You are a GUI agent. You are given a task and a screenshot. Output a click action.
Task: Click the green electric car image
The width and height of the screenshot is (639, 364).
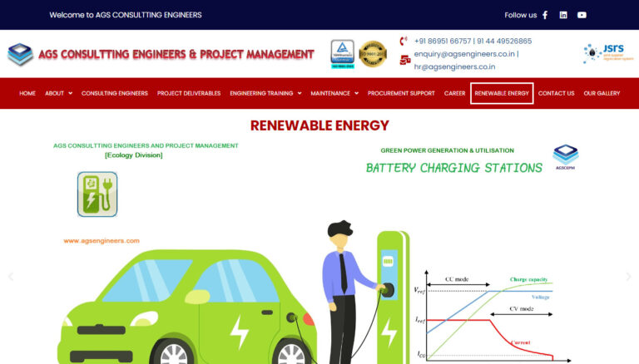coord(187,307)
